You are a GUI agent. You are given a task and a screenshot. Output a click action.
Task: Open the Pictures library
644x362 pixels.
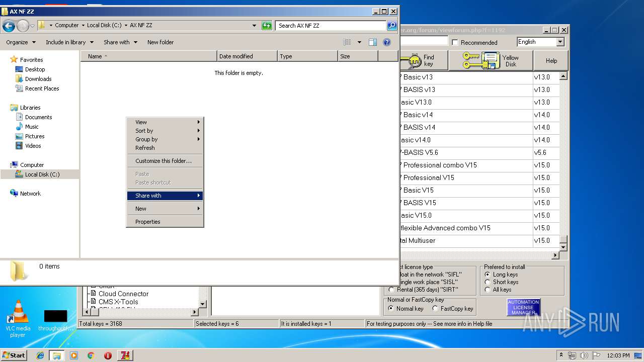35,136
